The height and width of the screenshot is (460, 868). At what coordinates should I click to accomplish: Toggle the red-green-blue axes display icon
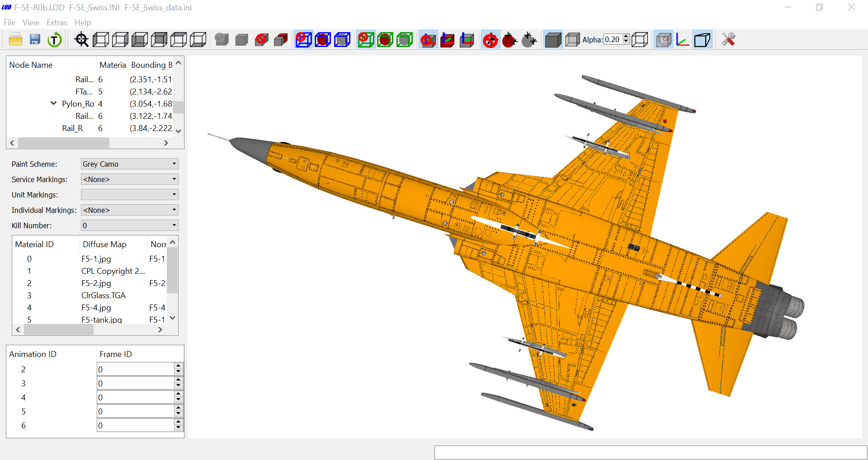pos(683,40)
